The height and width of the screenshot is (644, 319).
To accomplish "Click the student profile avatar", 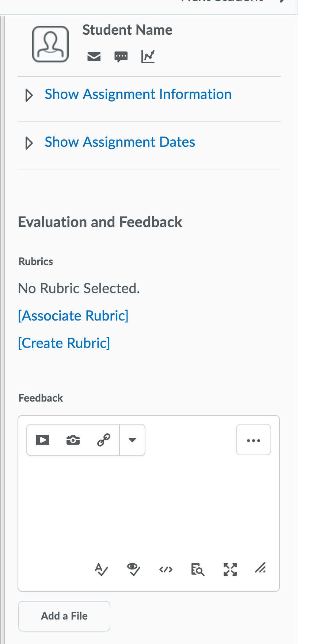I will (x=50, y=44).
